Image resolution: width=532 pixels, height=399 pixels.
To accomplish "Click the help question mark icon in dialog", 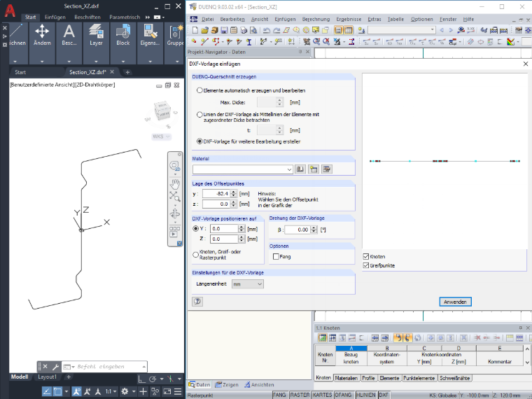I will click(197, 301).
